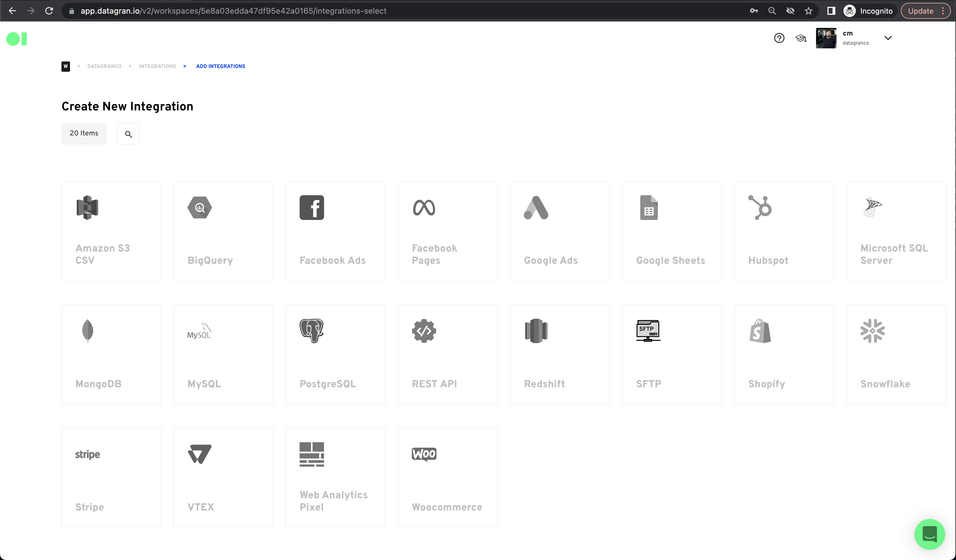Screen dimensions: 956x560
Task: Open the Google Ads logo icon
Action: pyautogui.click(x=536, y=207)
